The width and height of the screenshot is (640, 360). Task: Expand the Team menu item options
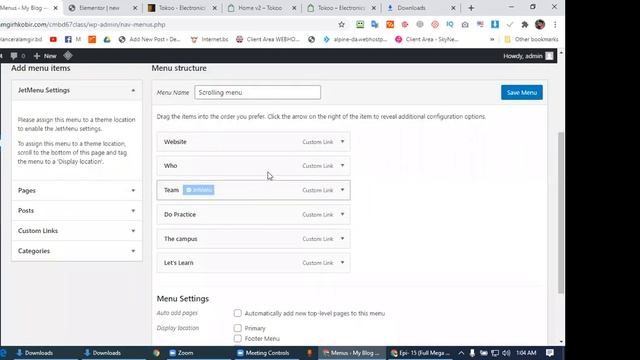pos(342,190)
